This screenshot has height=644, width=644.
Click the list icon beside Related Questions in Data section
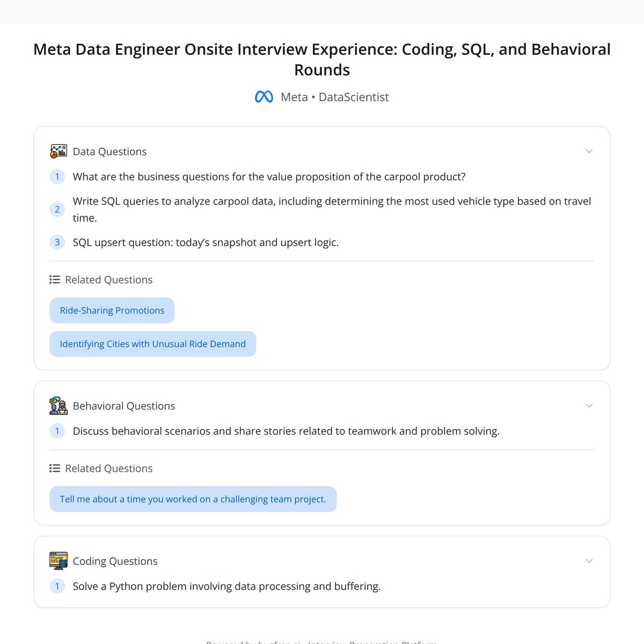click(55, 280)
